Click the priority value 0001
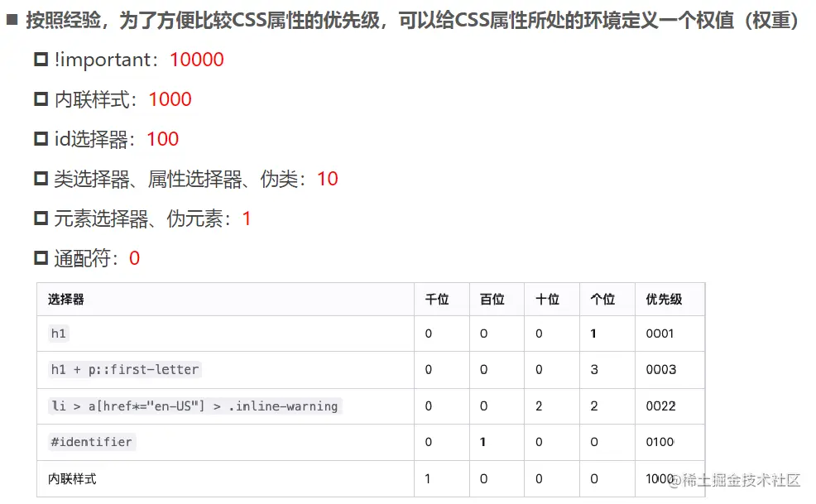 coord(660,334)
